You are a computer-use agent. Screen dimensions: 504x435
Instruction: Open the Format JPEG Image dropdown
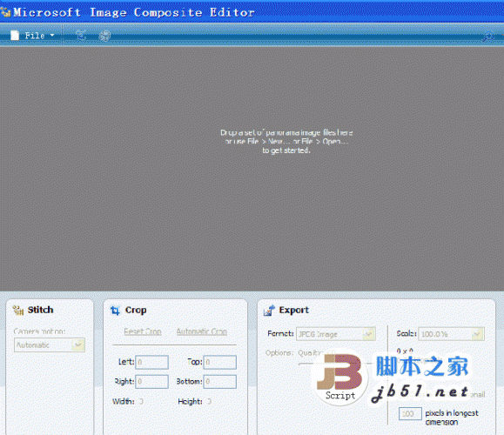(x=336, y=334)
